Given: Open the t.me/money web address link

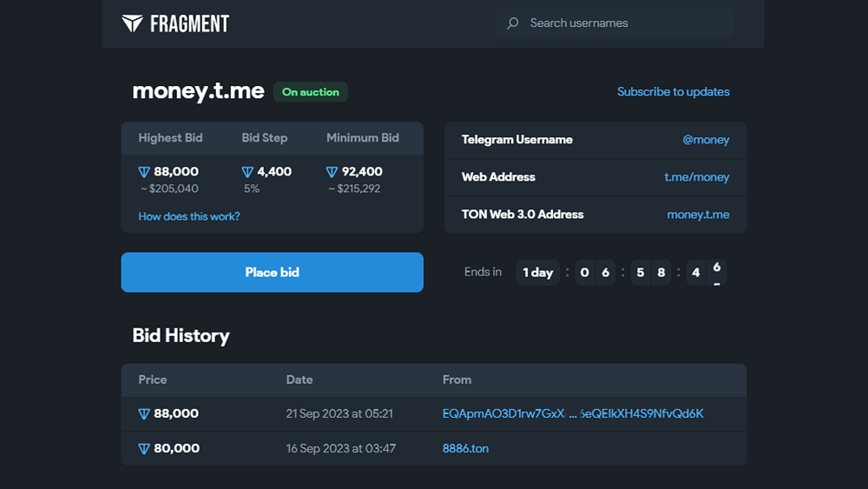Looking at the screenshot, I should point(697,177).
